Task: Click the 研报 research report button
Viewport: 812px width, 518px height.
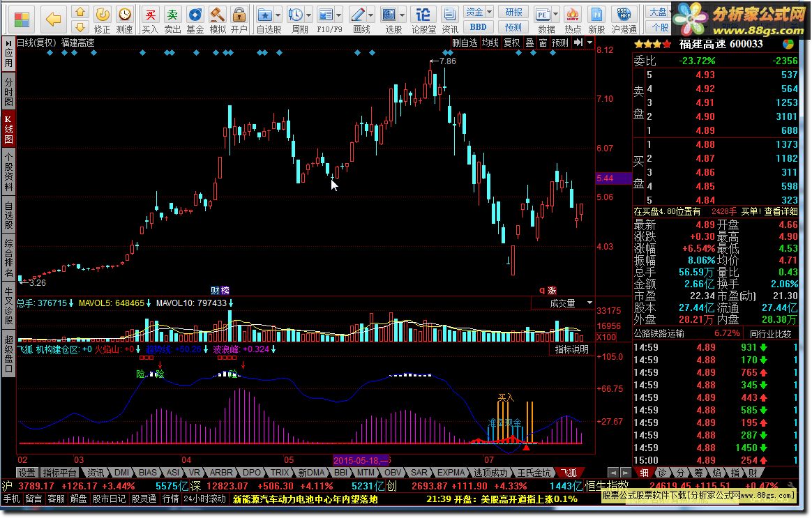Action: (513, 12)
